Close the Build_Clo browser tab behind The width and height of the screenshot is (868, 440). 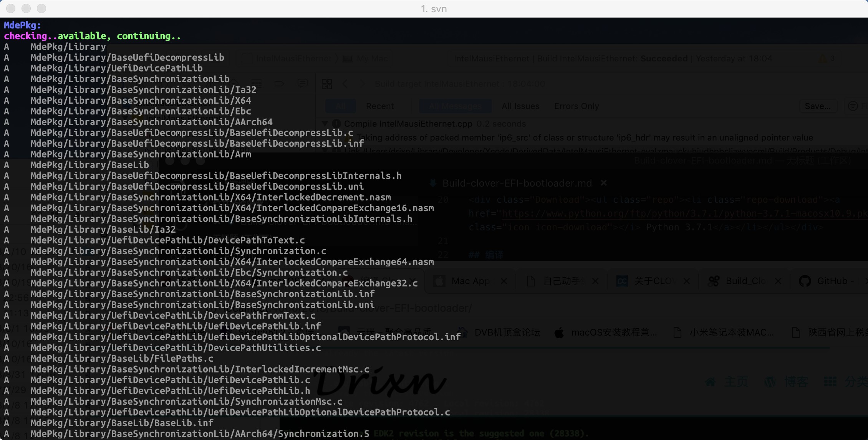778,281
